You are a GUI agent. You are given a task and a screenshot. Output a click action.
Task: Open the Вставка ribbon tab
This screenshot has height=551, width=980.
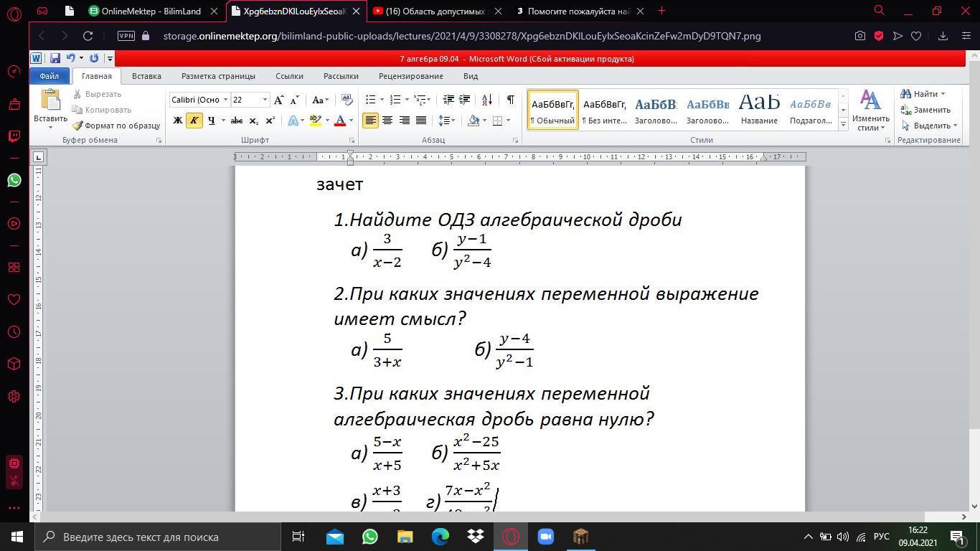pos(146,76)
